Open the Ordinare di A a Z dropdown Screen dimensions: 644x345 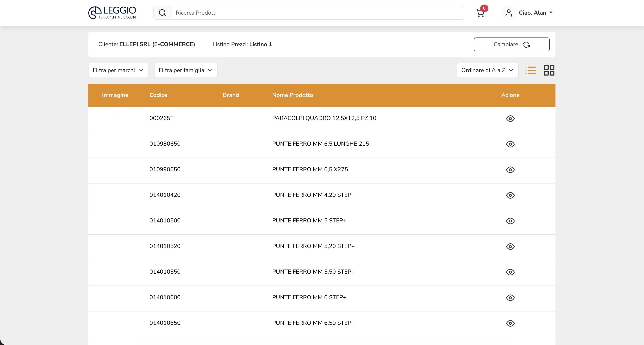488,70
